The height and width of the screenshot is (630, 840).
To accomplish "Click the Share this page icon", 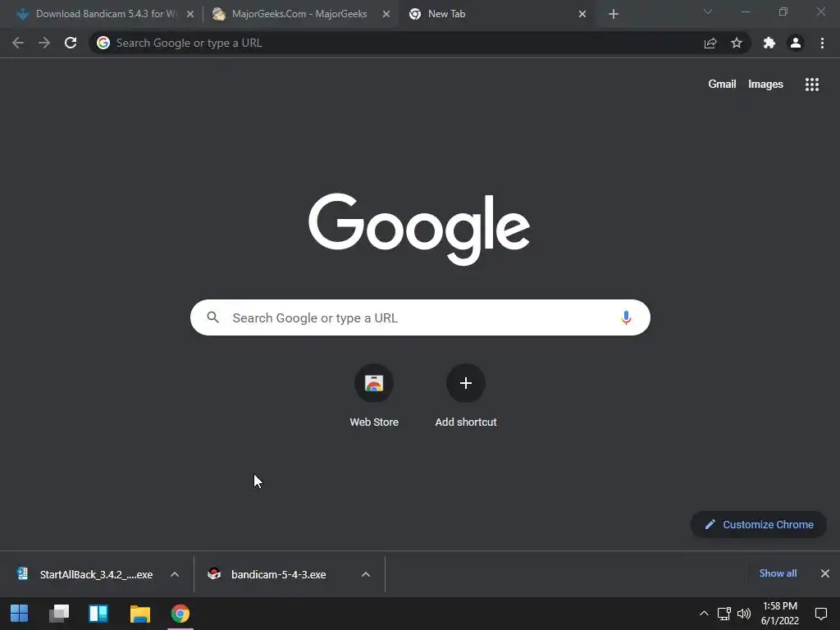I will 710,43.
